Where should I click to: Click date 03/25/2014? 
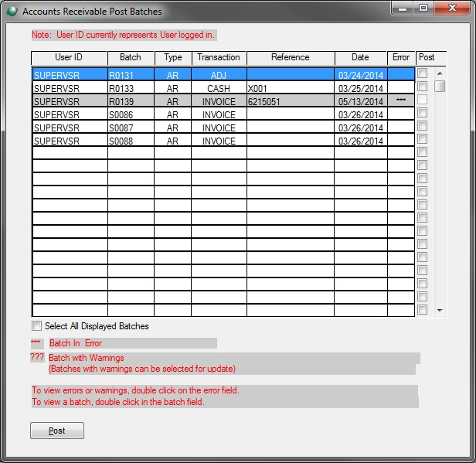click(361, 88)
